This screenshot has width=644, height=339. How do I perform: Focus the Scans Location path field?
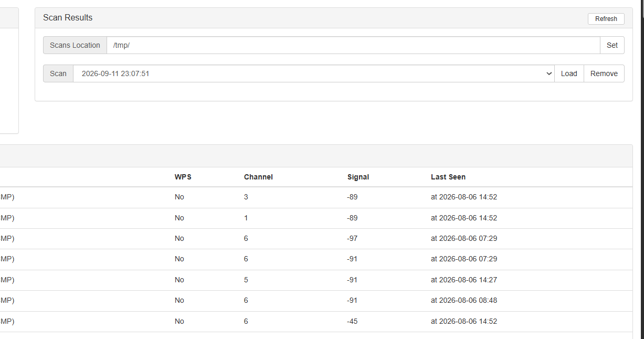click(353, 45)
